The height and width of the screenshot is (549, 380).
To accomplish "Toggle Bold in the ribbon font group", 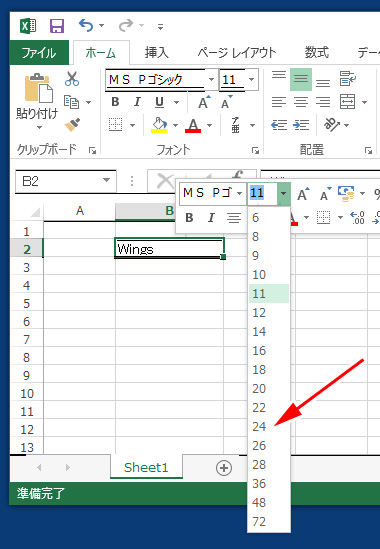I will (x=115, y=102).
